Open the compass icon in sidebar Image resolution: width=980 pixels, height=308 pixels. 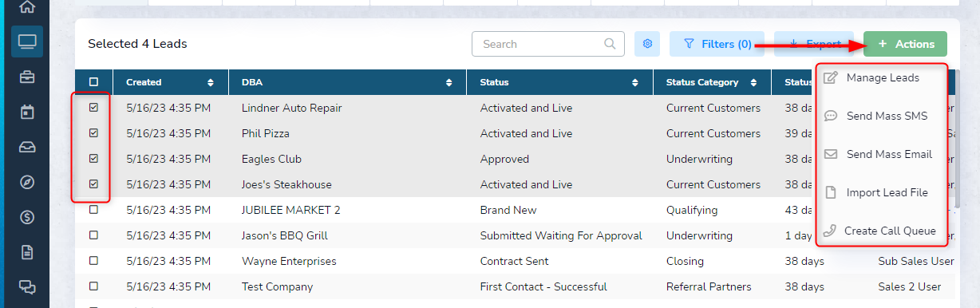tap(27, 182)
